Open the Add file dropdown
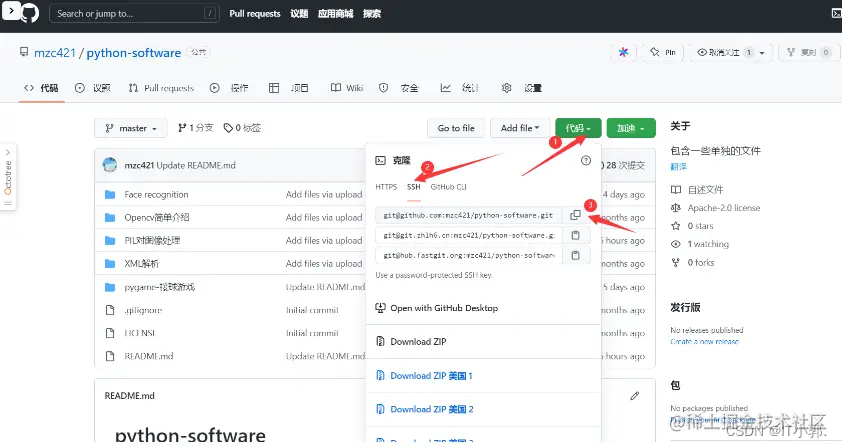 click(x=520, y=128)
